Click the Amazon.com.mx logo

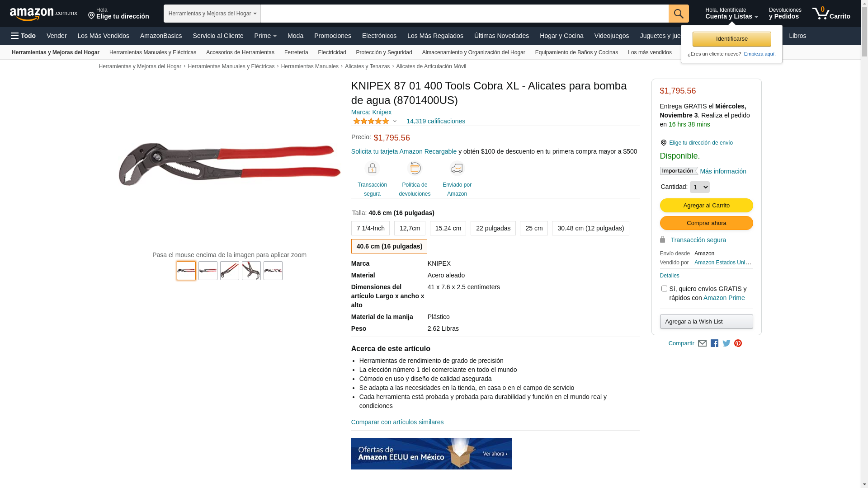pos(43,14)
